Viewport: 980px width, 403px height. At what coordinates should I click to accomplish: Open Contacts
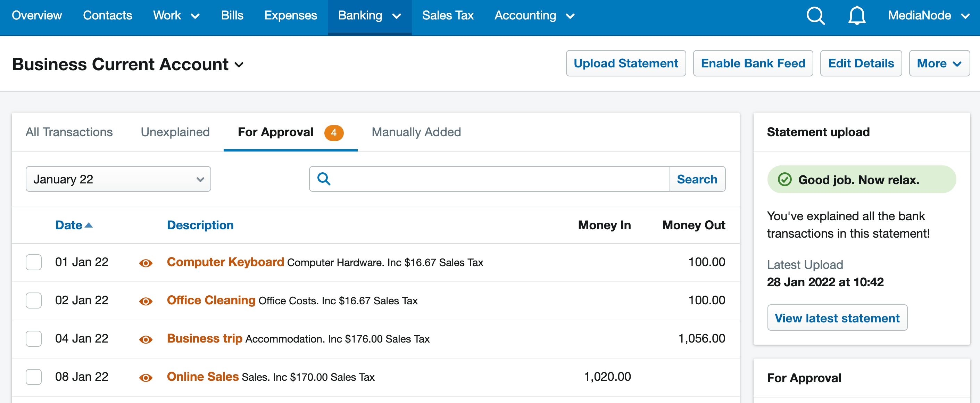pyautogui.click(x=107, y=16)
